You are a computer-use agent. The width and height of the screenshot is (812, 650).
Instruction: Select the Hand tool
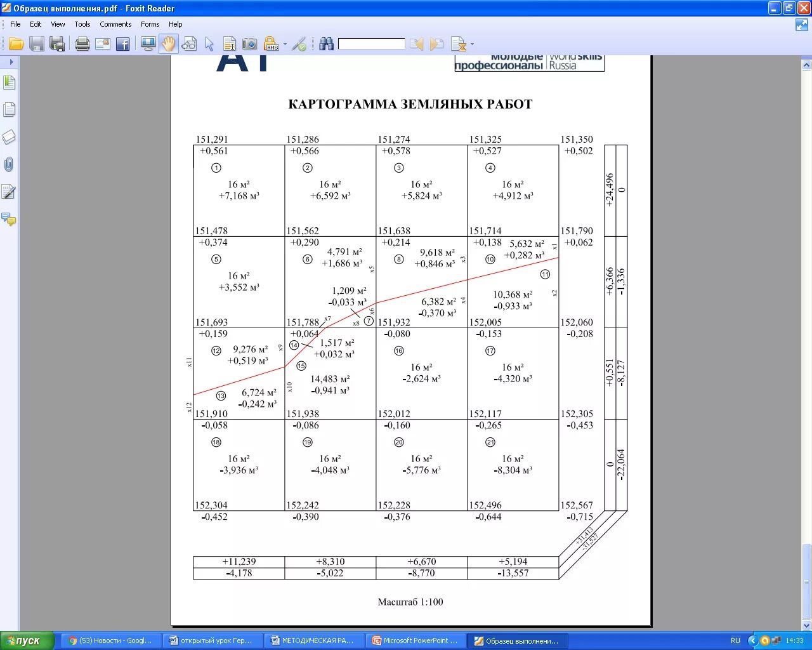pos(168,44)
